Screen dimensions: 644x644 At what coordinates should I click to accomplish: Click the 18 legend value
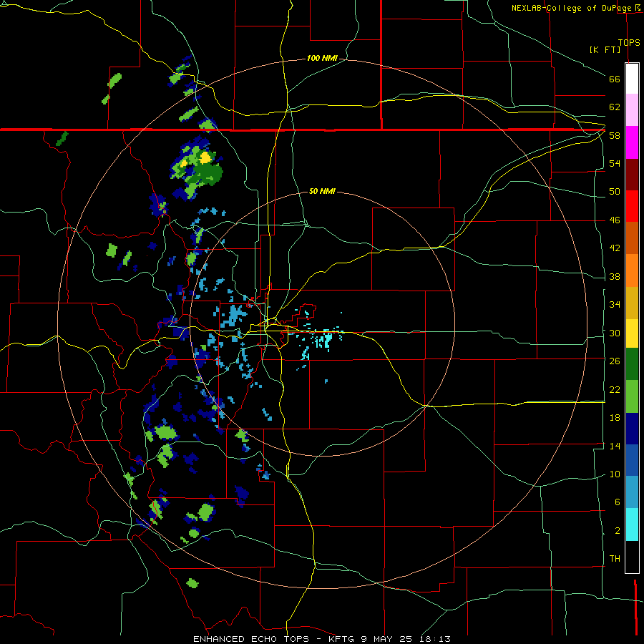coord(615,418)
